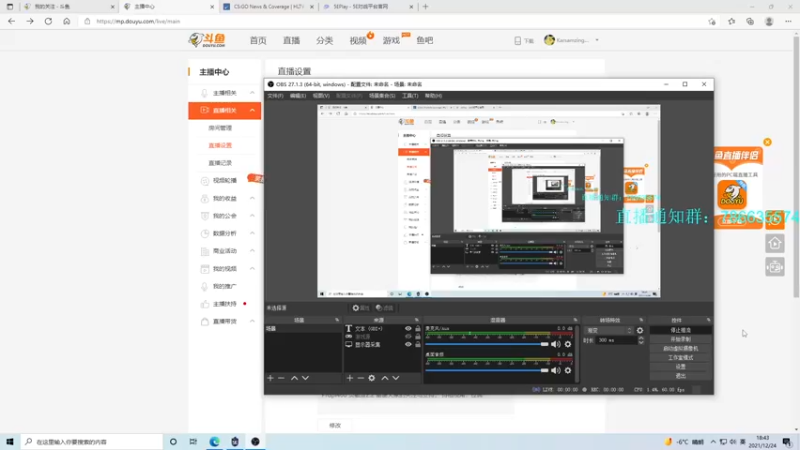Move source up in OBS Sources panel
Screen dimensions: 800x450
(x=385, y=378)
